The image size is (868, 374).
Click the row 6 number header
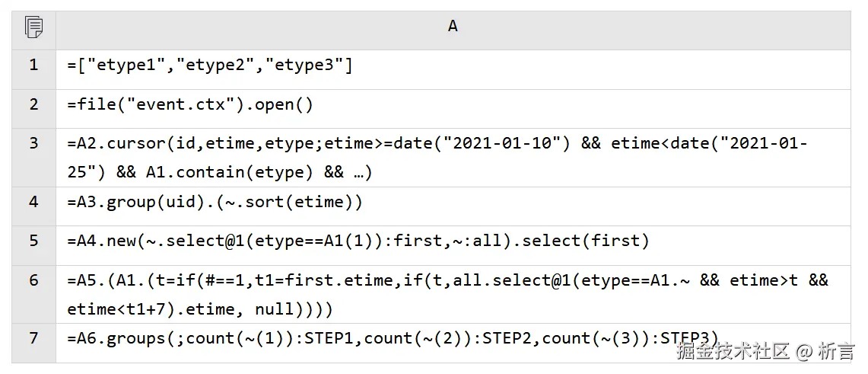point(33,280)
